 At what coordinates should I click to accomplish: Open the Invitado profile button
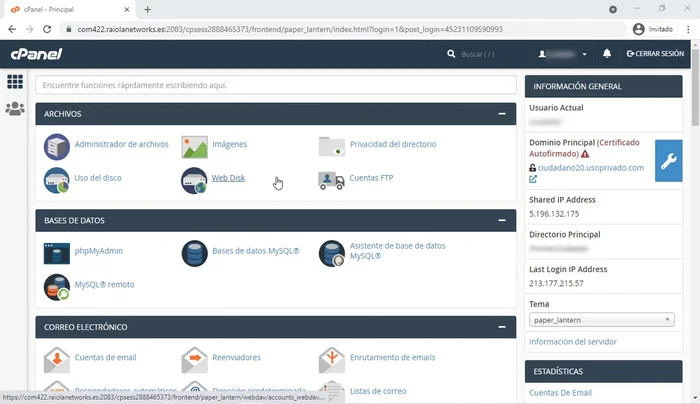[653, 29]
